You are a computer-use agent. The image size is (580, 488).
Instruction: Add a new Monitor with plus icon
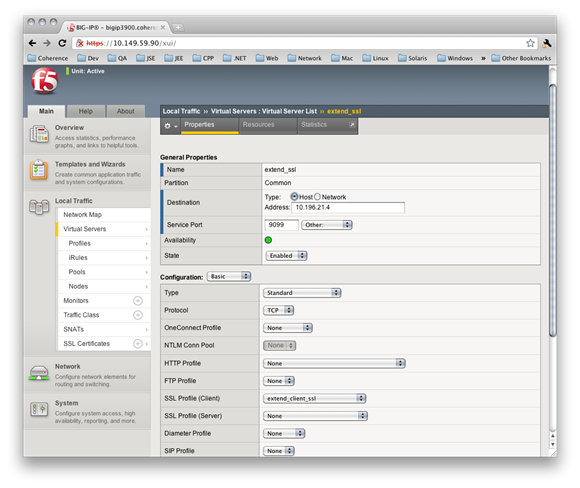tap(138, 301)
